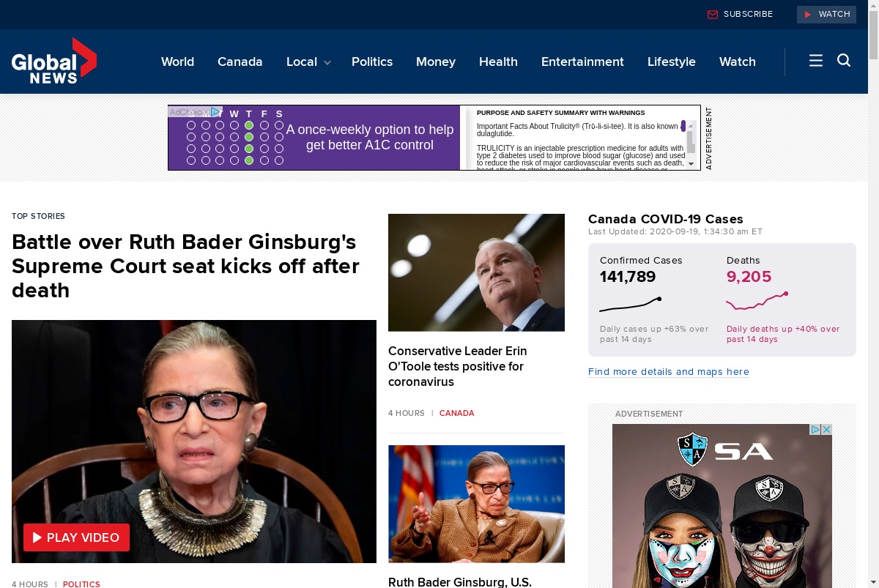Expand the Local dropdown arrow
Image resolution: width=879 pixels, height=588 pixels.
coord(327,63)
